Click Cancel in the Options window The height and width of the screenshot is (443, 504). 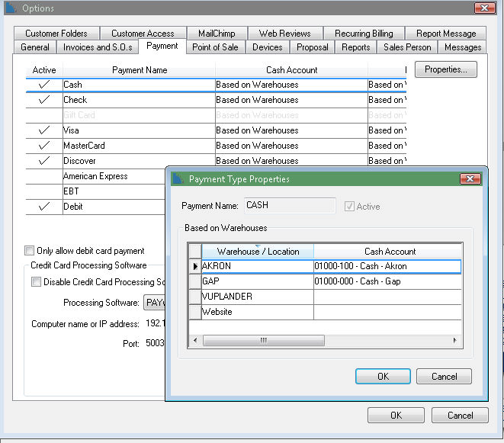460,416
